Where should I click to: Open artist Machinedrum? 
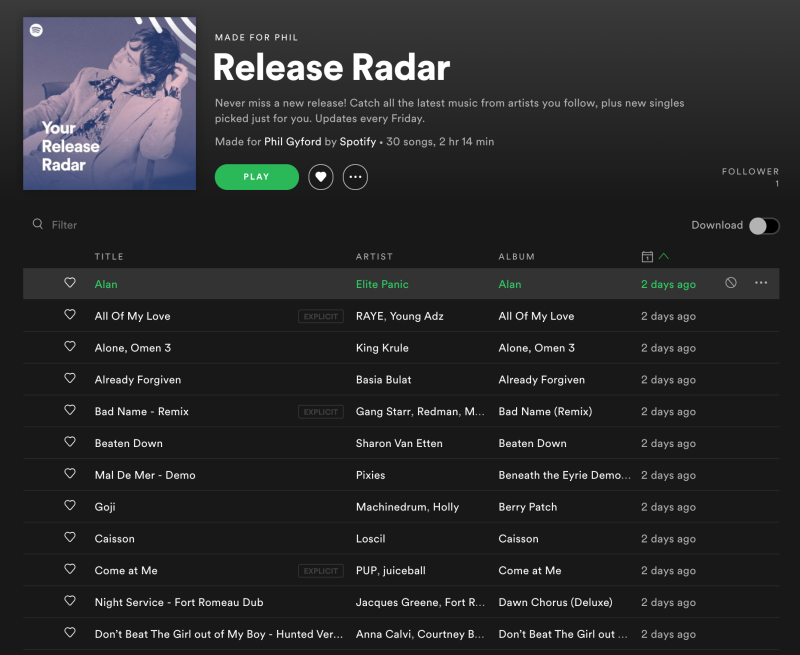[x=391, y=507]
